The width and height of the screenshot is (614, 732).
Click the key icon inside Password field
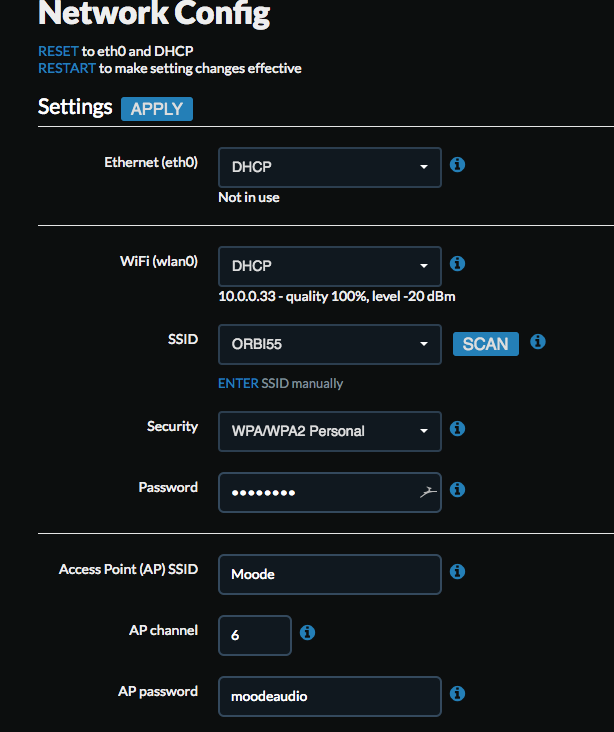pyautogui.click(x=428, y=492)
